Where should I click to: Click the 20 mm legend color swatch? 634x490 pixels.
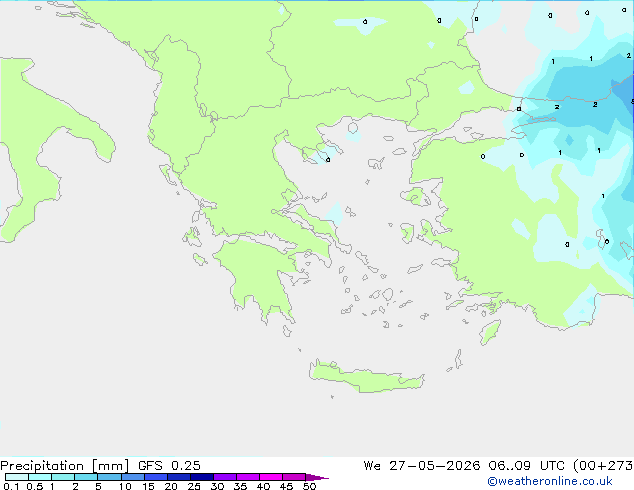coord(178,477)
